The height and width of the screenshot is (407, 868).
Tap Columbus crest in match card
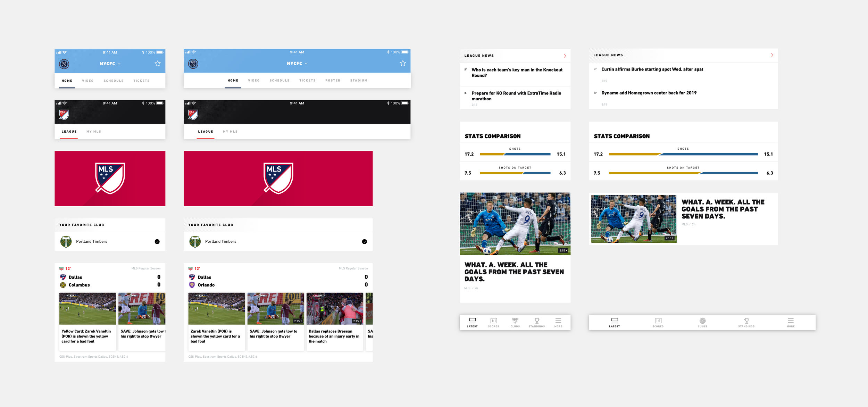(63, 285)
